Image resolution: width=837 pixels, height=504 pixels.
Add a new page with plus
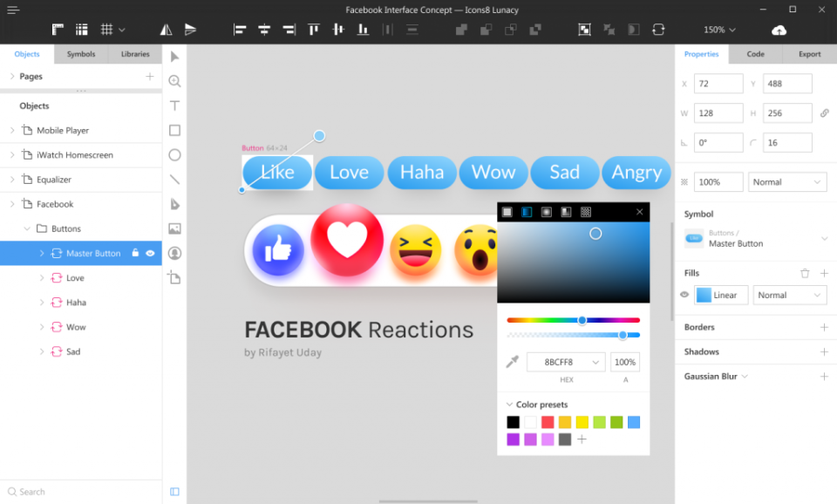[150, 77]
